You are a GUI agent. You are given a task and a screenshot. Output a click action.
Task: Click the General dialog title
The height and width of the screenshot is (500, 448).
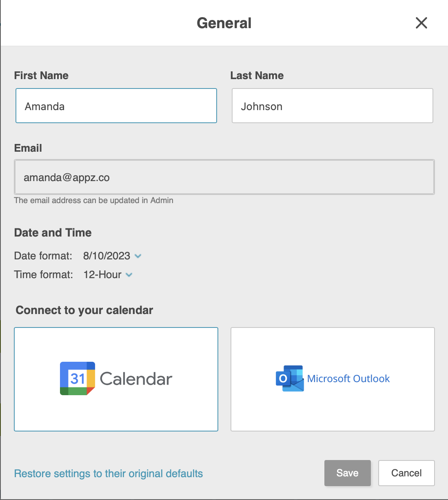(x=224, y=23)
